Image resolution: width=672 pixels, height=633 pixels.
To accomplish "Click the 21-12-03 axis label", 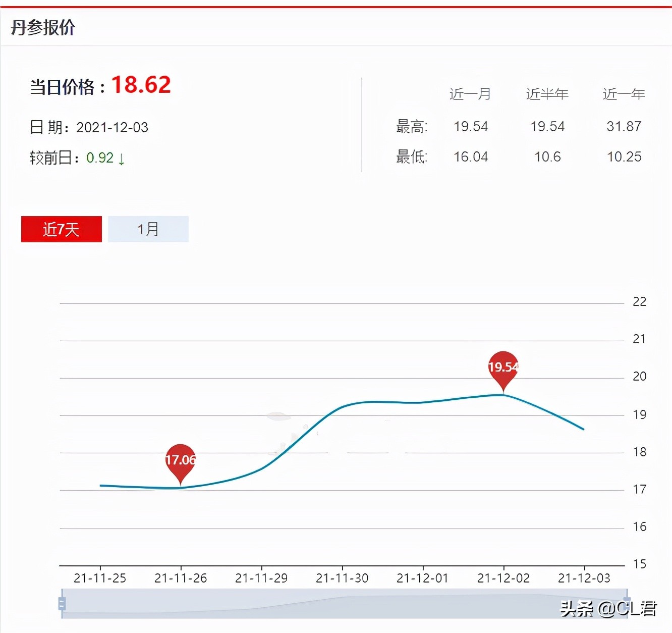I will [584, 578].
